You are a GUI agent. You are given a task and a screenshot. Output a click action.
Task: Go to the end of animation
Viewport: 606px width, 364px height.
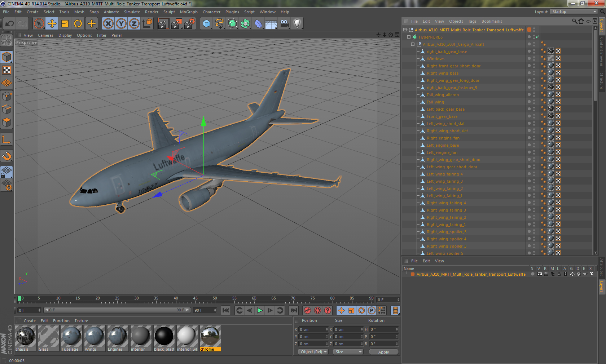click(x=294, y=310)
